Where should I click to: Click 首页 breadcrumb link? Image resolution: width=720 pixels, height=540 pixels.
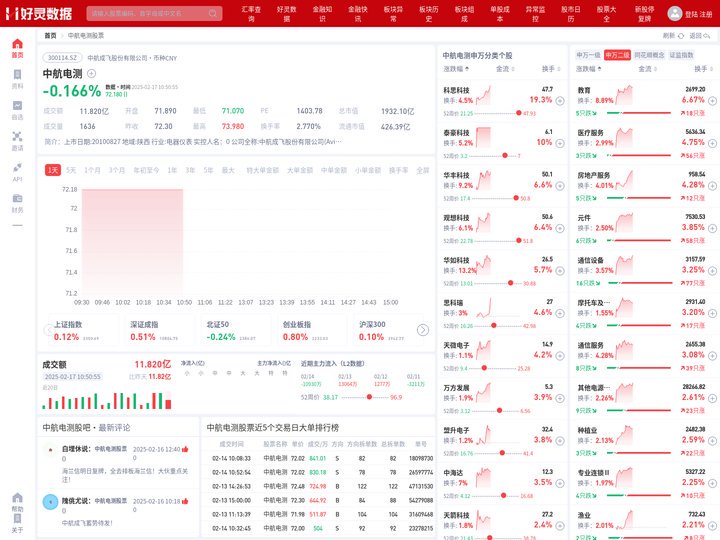tap(50, 35)
